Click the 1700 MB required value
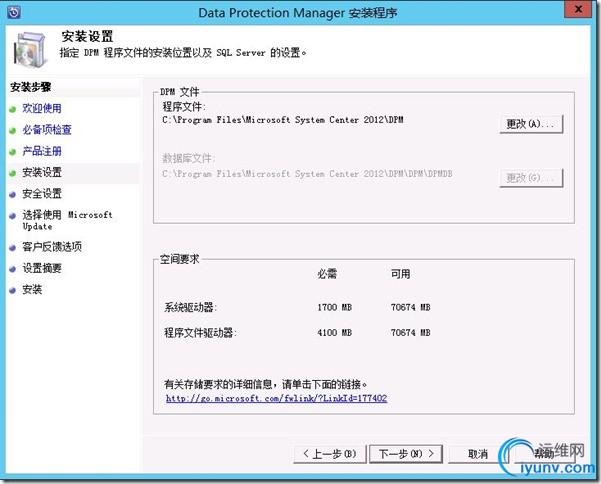Screen dimensions: 601x484 (334, 307)
